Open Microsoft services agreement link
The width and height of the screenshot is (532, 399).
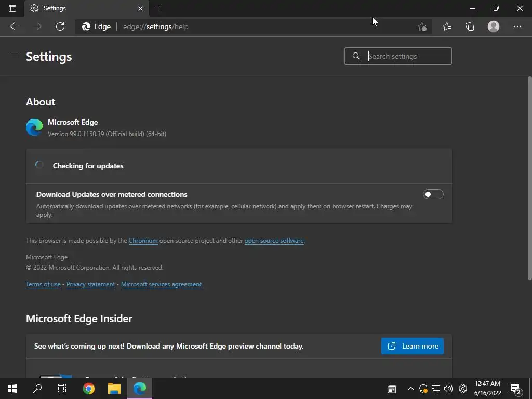coord(161,284)
